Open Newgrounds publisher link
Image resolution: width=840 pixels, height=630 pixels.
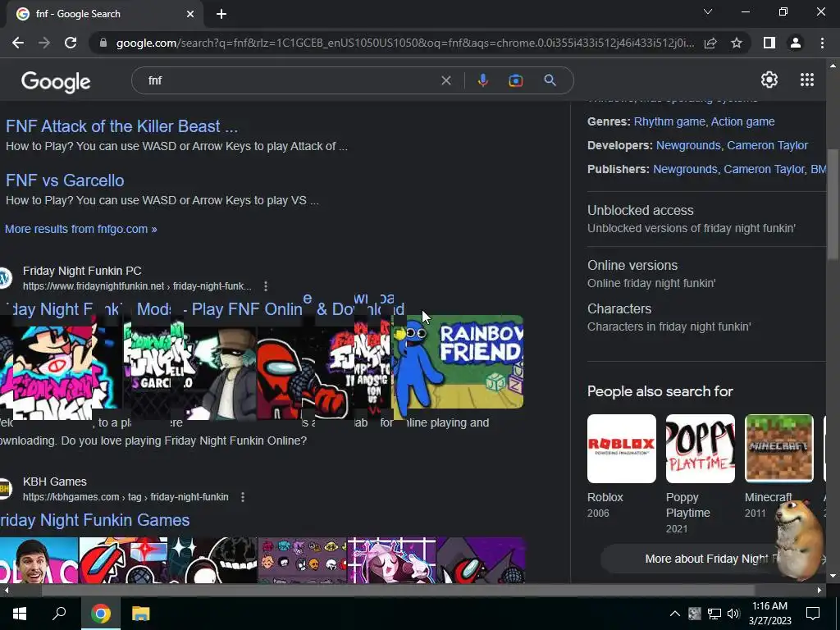pyautogui.click(x=685, y=169)
